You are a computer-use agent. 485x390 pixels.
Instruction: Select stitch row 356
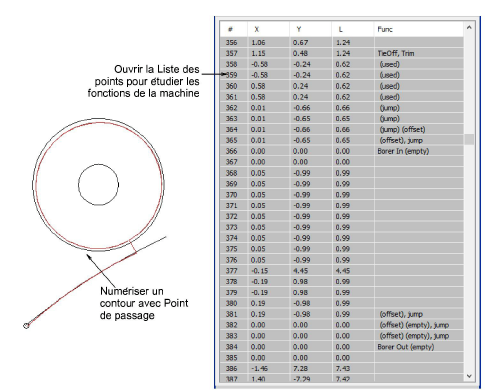tap(342, 42)
